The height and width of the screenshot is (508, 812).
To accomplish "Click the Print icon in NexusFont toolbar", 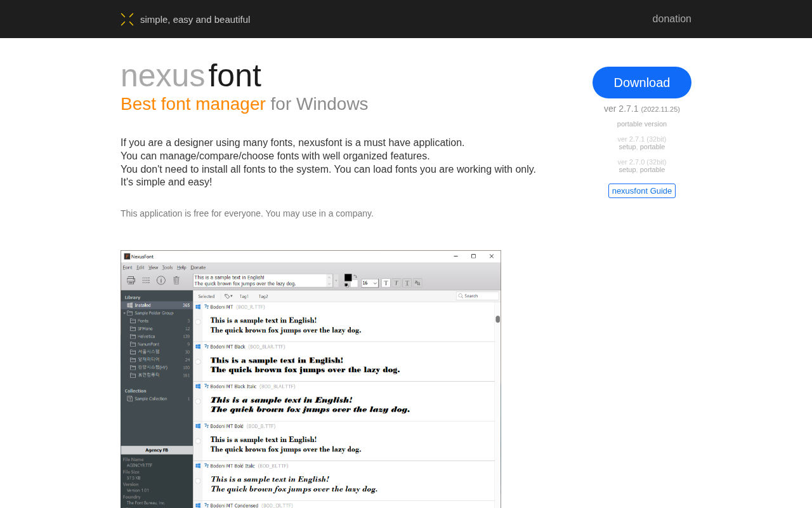I will pyautogui.click(x=131, y=280).
